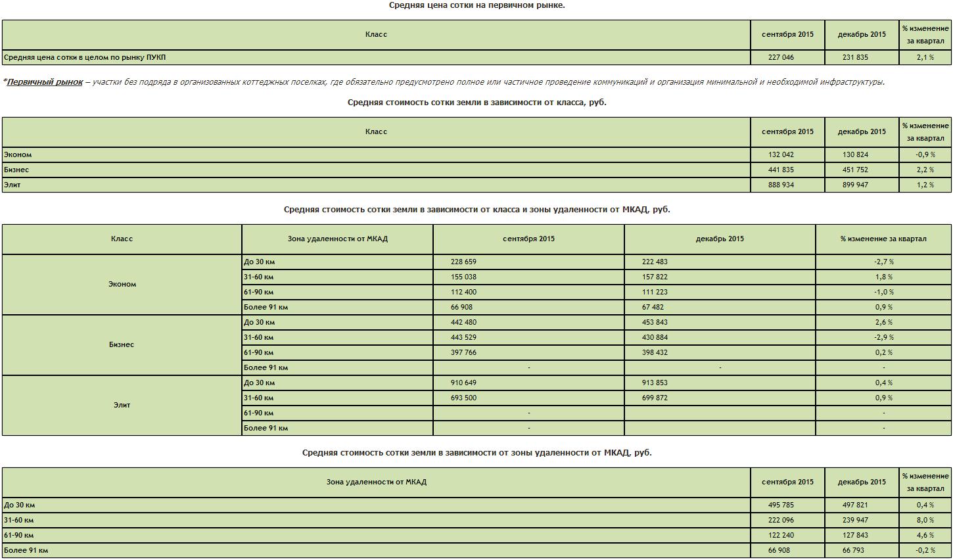Click the value 497 821
Screen dimensions: 953x560
coord(855,505)
